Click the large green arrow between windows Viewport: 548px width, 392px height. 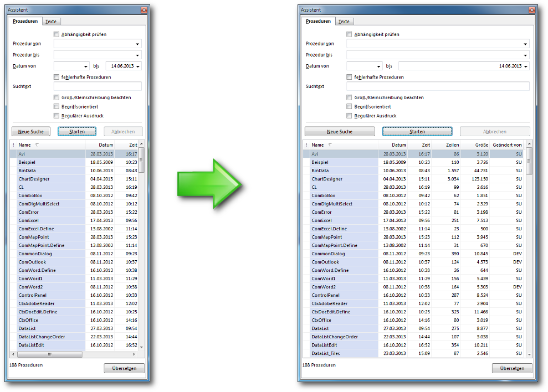coord(209,184)
